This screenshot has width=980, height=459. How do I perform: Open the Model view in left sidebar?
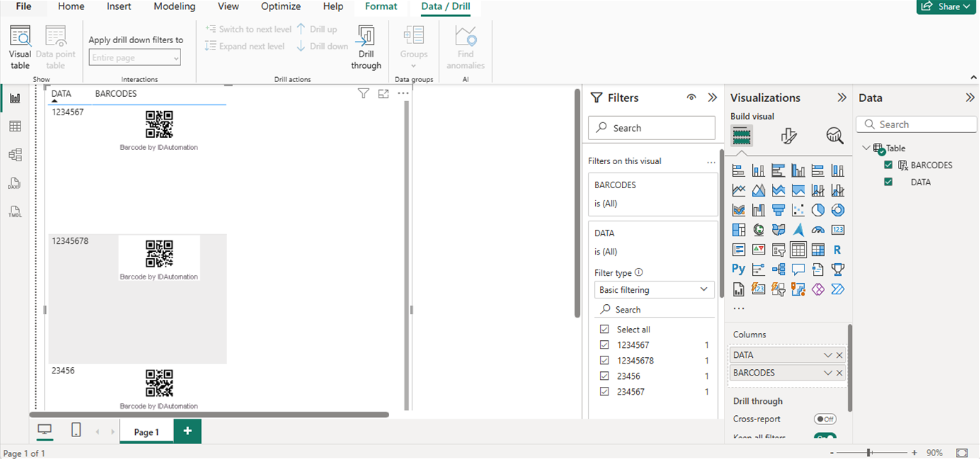click(15, 155)
